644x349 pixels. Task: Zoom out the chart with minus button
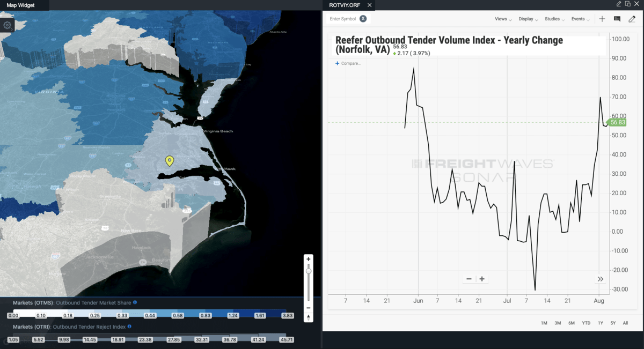pos(469,279)
